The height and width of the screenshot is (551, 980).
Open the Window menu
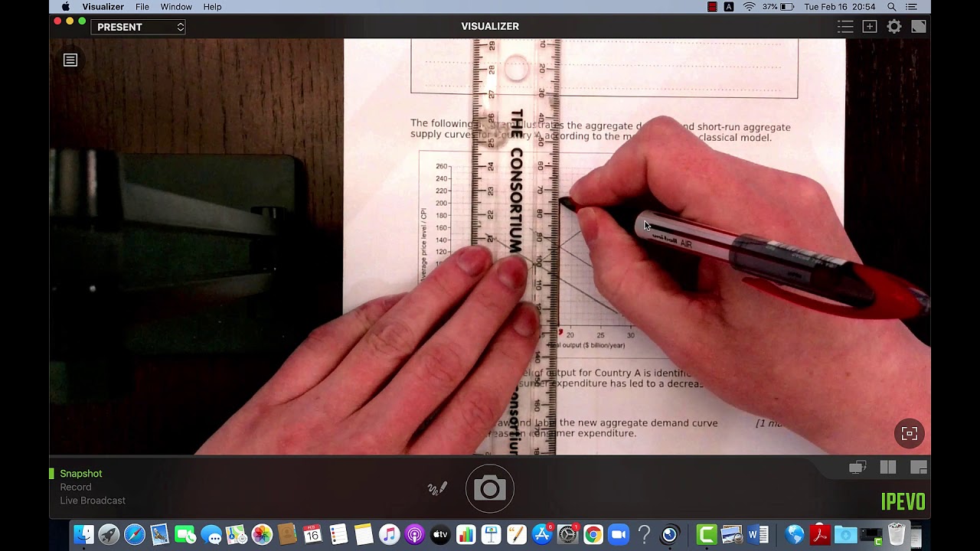click(x=176, y=7)
